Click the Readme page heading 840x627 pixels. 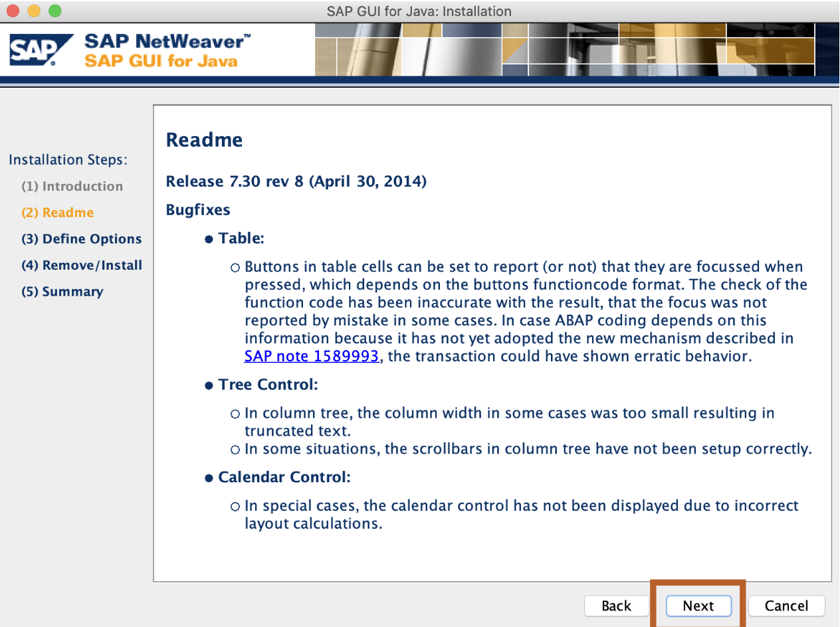pyautogui.click(x=204, y=140)
